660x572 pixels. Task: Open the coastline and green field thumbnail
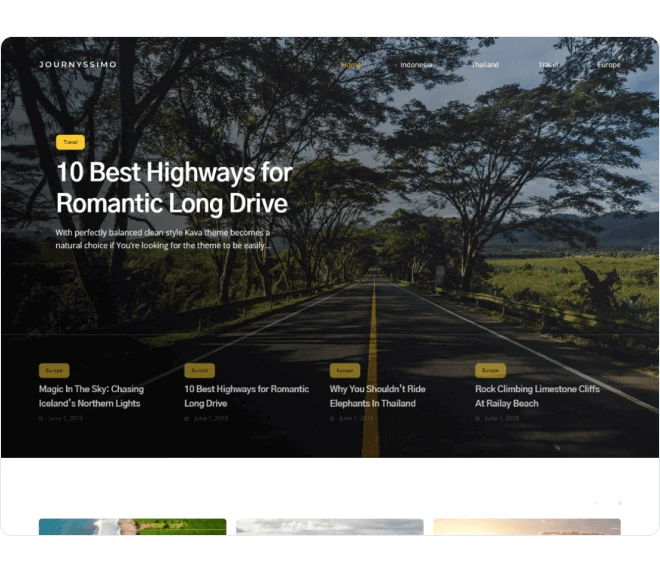tap(133, 527)
